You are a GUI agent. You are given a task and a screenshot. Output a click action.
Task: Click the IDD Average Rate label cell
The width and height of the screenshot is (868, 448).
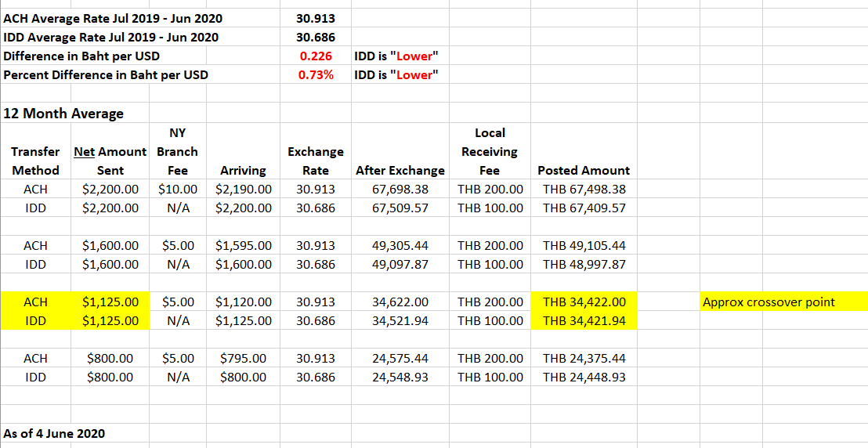tap(111, 37)
